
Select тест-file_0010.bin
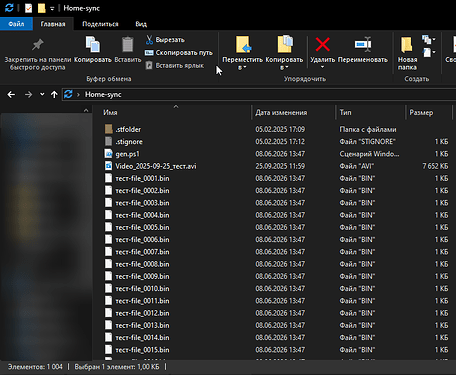[142, 289]
